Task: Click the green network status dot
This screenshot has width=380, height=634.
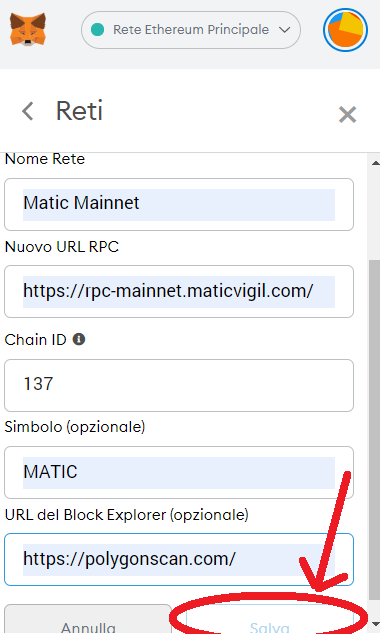Action: tap(97, 30)
